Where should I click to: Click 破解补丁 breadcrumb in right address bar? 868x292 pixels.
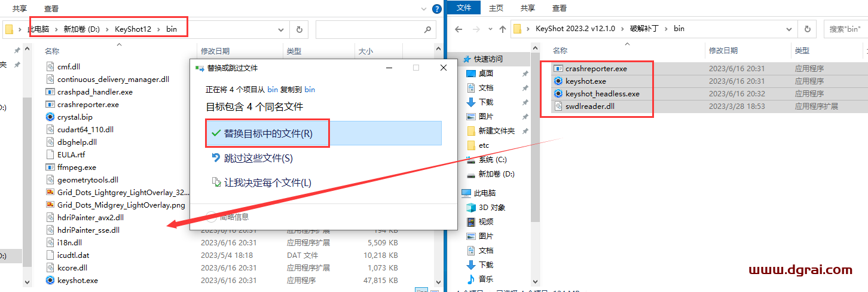coord(644,28)
